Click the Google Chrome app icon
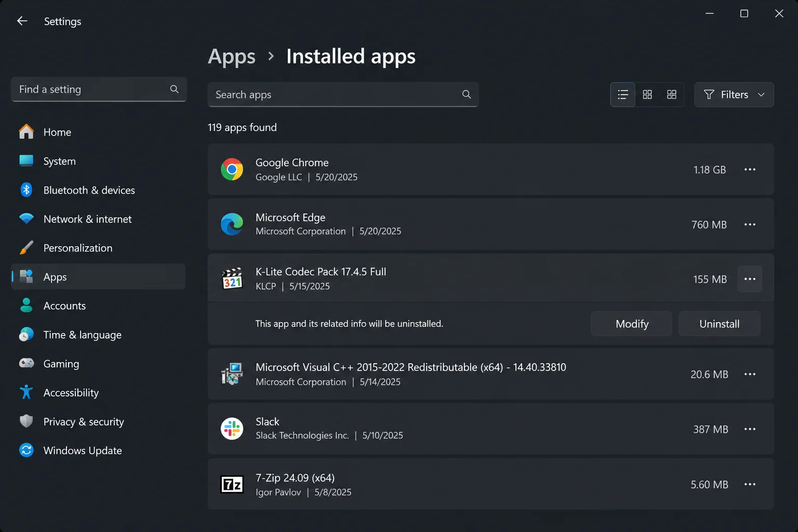798x532 pixels. [x=232, y=169]
